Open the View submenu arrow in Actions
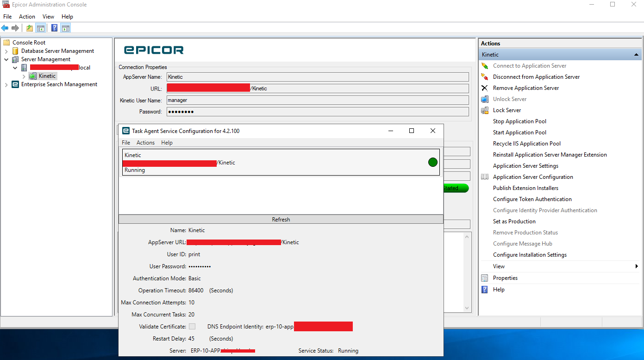Image resolution: width=644 pixels, height=360 pixels. coord(637,266)
